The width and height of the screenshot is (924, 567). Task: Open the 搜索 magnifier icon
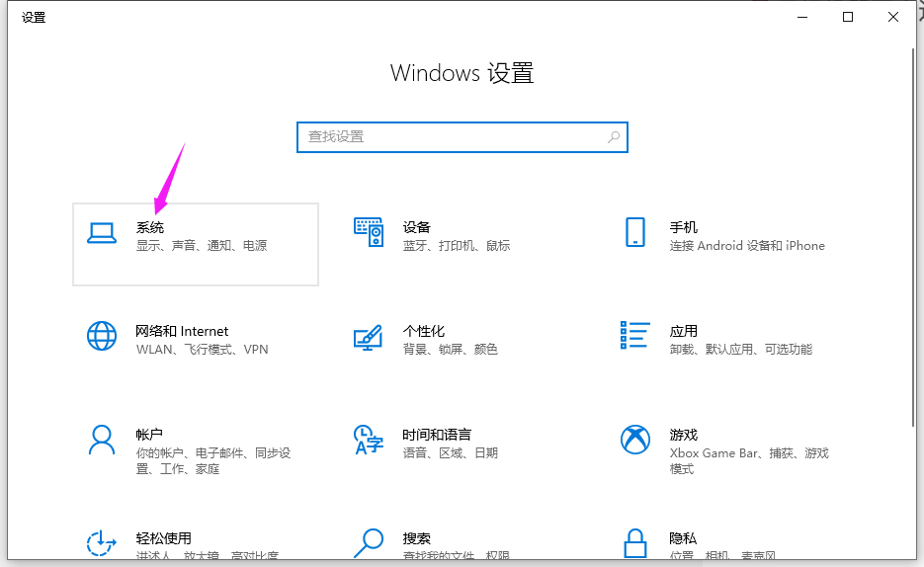pos(369,543)
